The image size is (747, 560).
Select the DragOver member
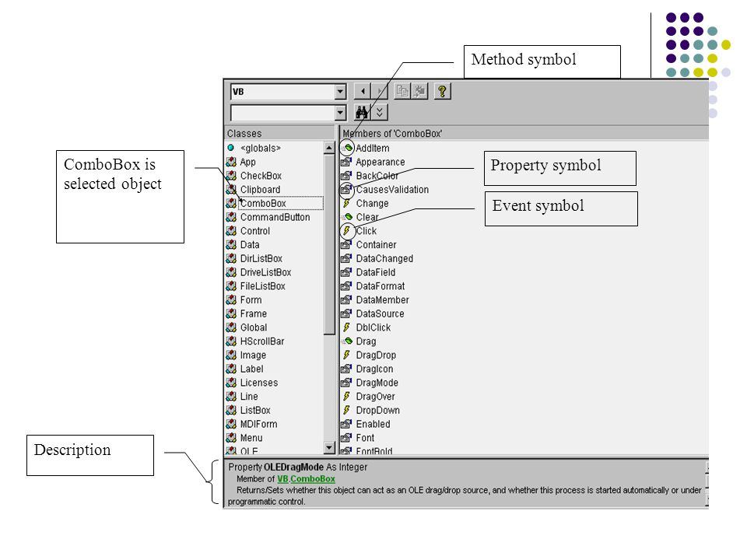375,397
